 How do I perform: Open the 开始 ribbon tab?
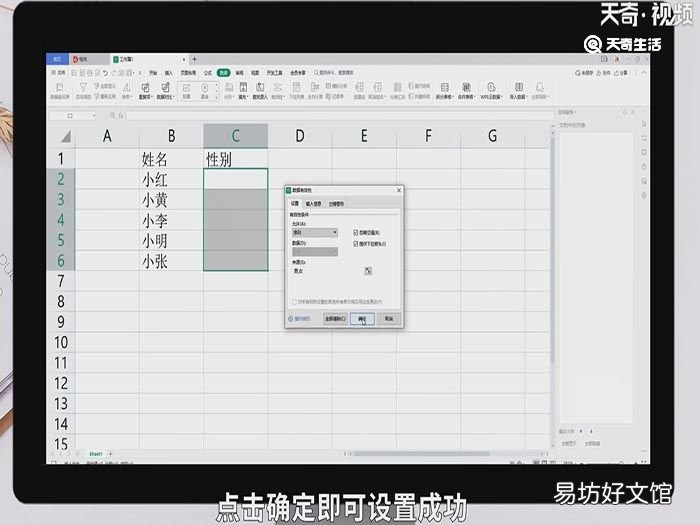pyautogui.click(x=153, y=72)
